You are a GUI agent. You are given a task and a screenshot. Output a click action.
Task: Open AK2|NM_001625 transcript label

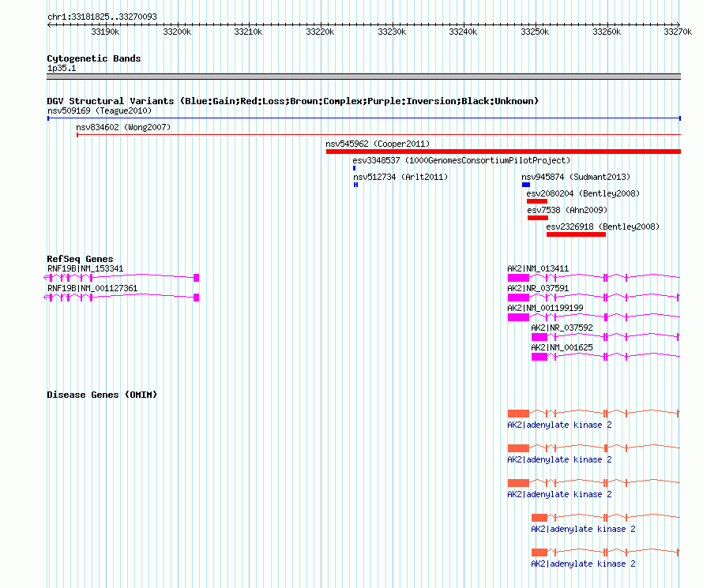pyautogui.click(x=562, y=347)
